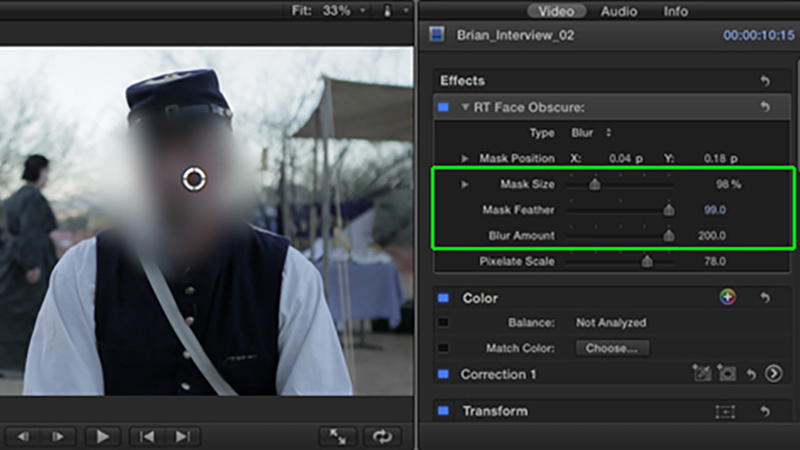Click the fullscreen playback arrows icon
800x450 pixels.
point(338,436)
